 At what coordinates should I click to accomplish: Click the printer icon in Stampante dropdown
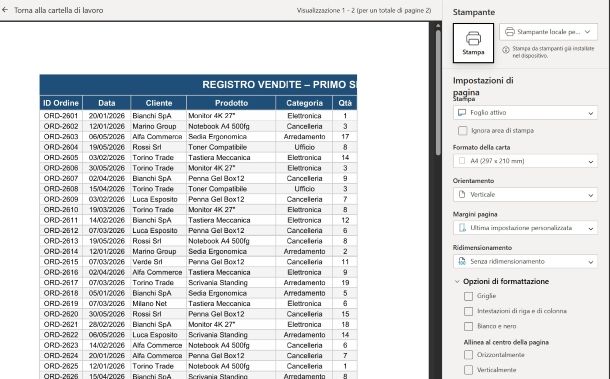tap(510, 32)
